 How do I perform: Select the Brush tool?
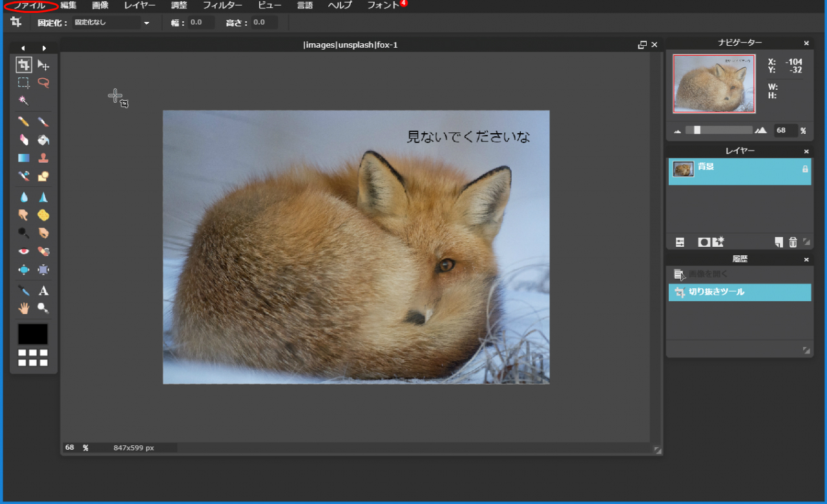click(43, 121)
